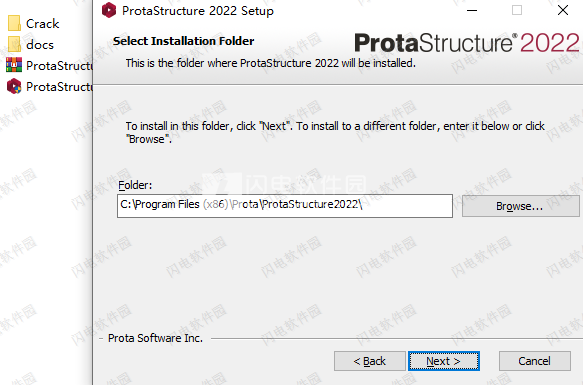Image resolution: width=583 pixels, height=385 pixels.
Task: Open Browse to choose a different folder
Action: 520,206
